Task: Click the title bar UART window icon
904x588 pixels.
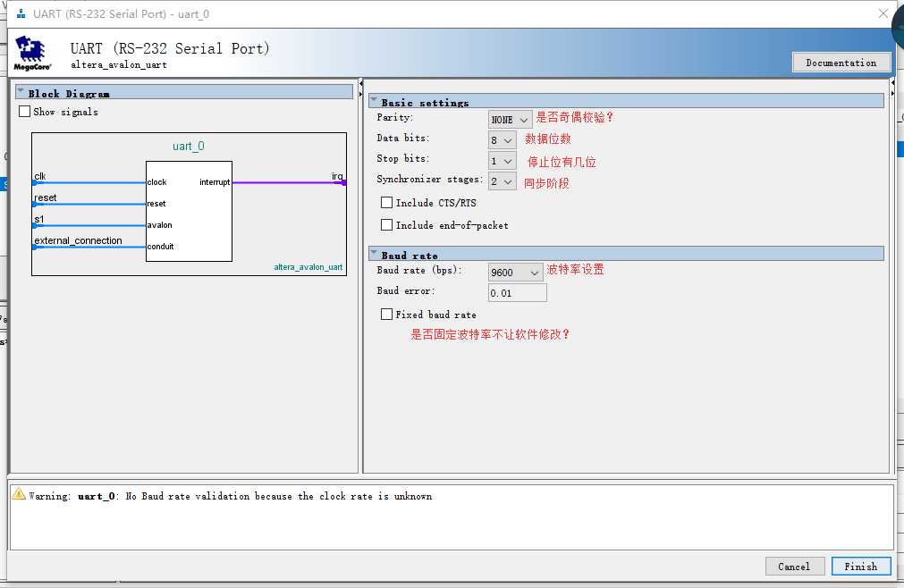Action: [x=21, y=13]
